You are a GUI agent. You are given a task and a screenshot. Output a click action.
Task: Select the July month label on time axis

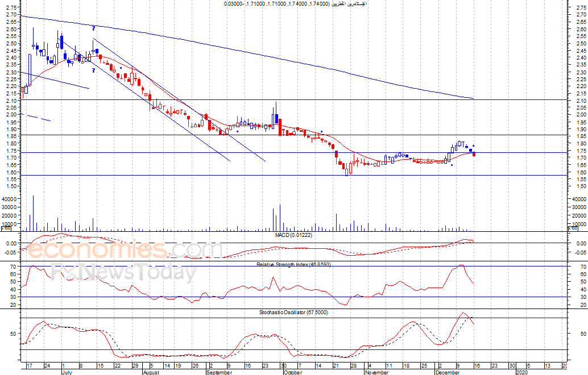(x=67, y=372)
